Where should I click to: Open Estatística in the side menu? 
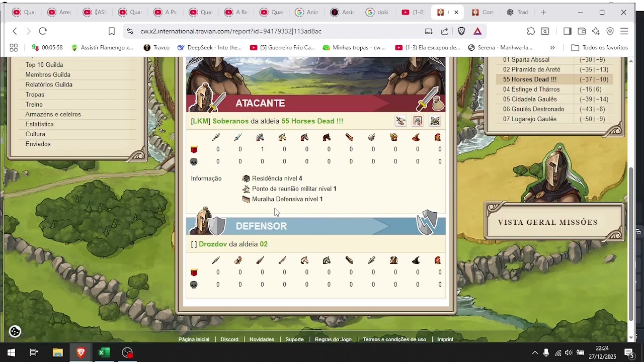click(x=39, y=124)
